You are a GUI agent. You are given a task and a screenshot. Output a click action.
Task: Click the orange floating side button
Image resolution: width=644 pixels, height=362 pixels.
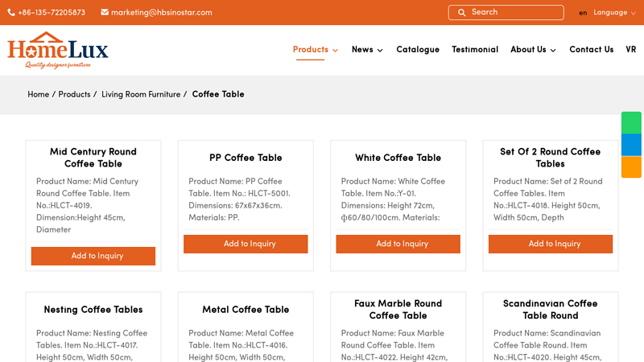(x=631, y=167)
